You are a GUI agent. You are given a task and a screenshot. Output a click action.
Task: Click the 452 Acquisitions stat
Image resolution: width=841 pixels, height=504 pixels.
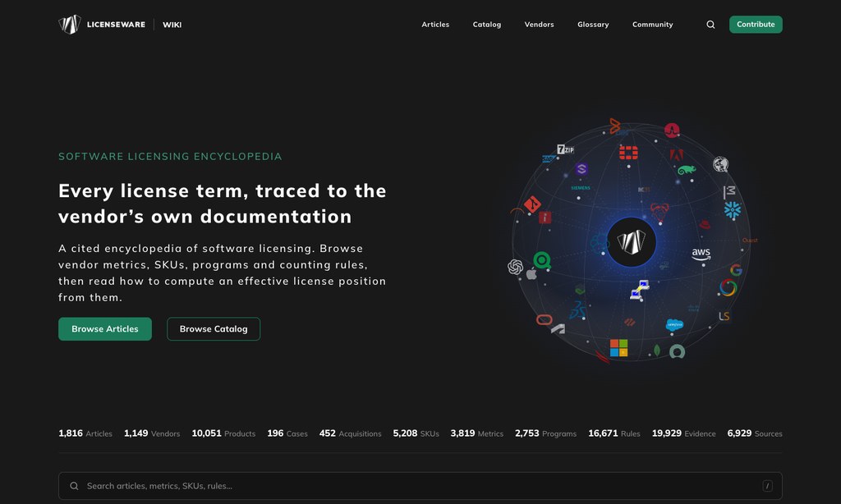[350, 433]
